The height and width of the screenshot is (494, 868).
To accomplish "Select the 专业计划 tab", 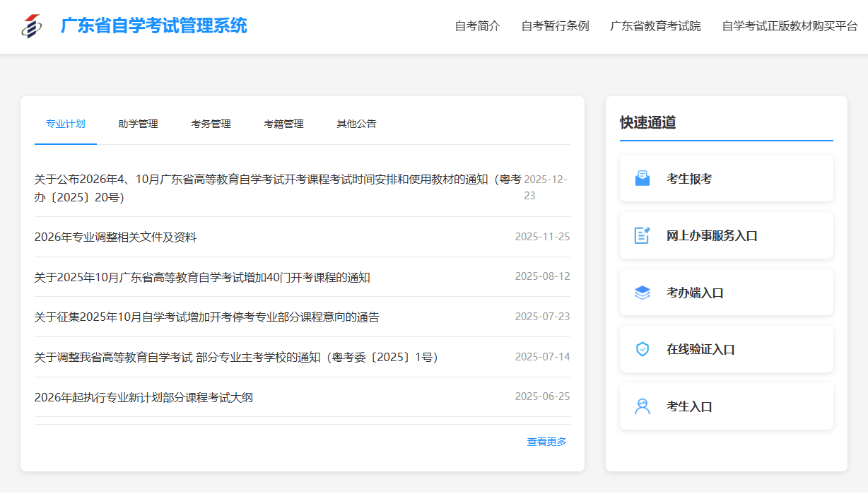I will 65,124.
